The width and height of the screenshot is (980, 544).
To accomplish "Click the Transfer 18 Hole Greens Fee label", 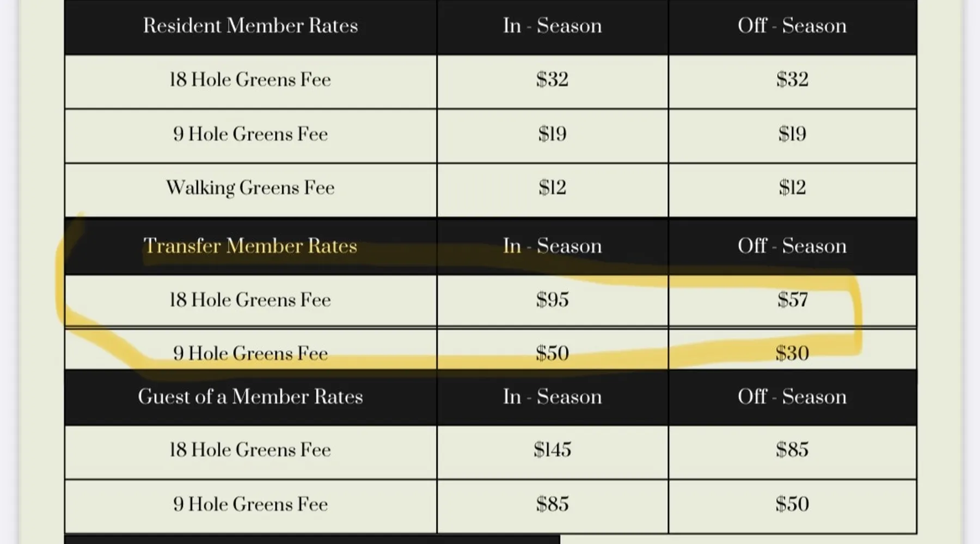I will click(x=250, y=300).
